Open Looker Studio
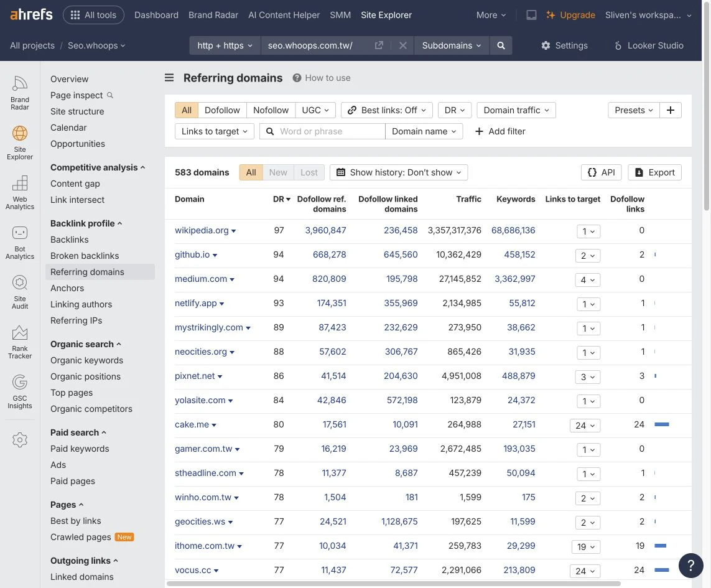The height and width of the screenshot is (588, 711). [648, 45]
